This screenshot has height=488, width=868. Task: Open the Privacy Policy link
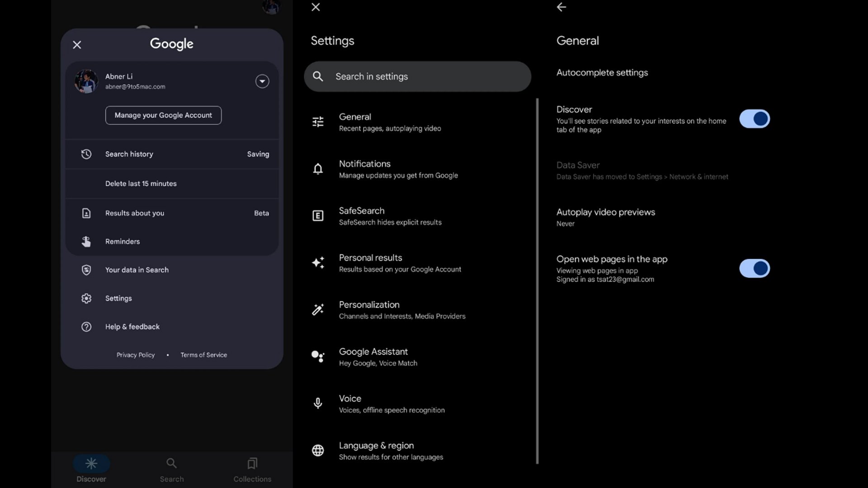136,355
